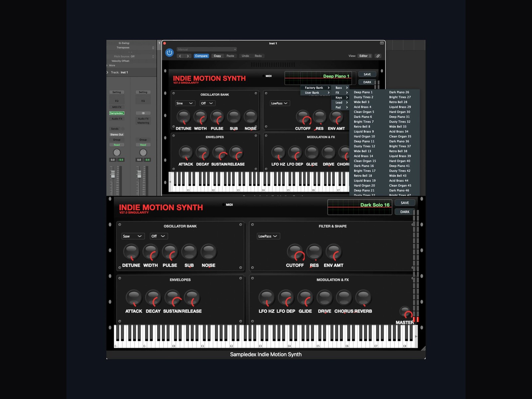Toggle the blue plugin power button
This screenshot has height=399, width=532.
169,53
